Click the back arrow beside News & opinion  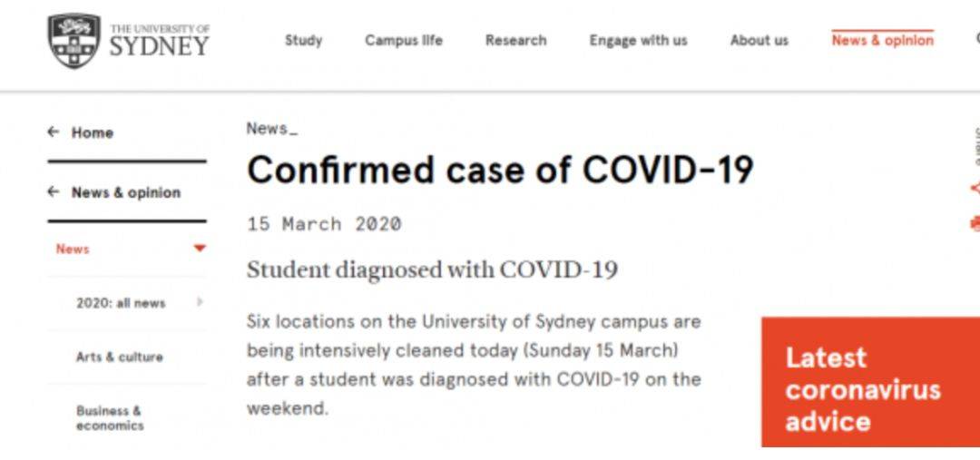pyautogui.click(x=54, y=191)
